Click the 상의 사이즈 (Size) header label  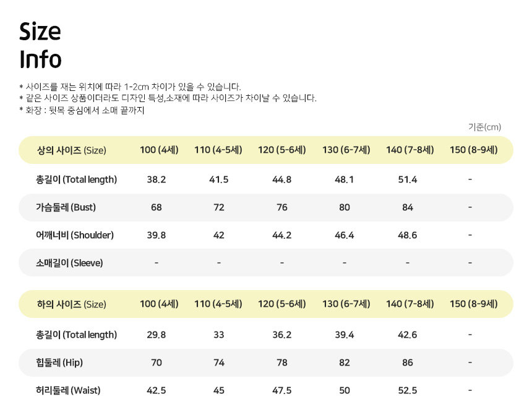(72, 150)
